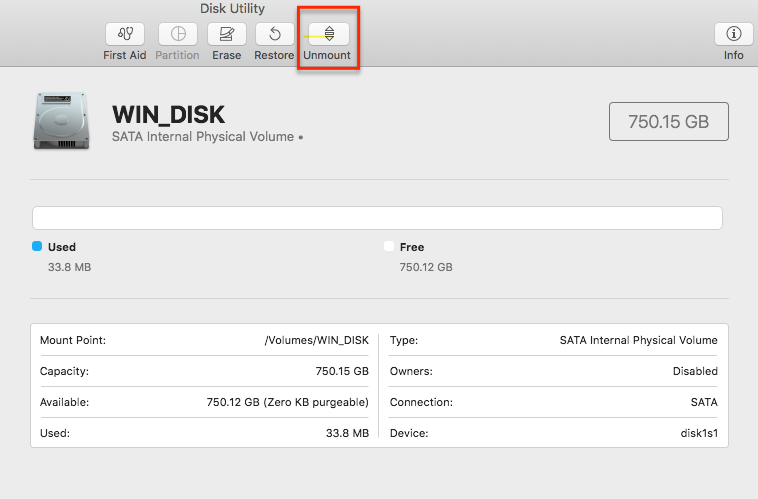Click the blue Used color swatch

coord(37,246)
